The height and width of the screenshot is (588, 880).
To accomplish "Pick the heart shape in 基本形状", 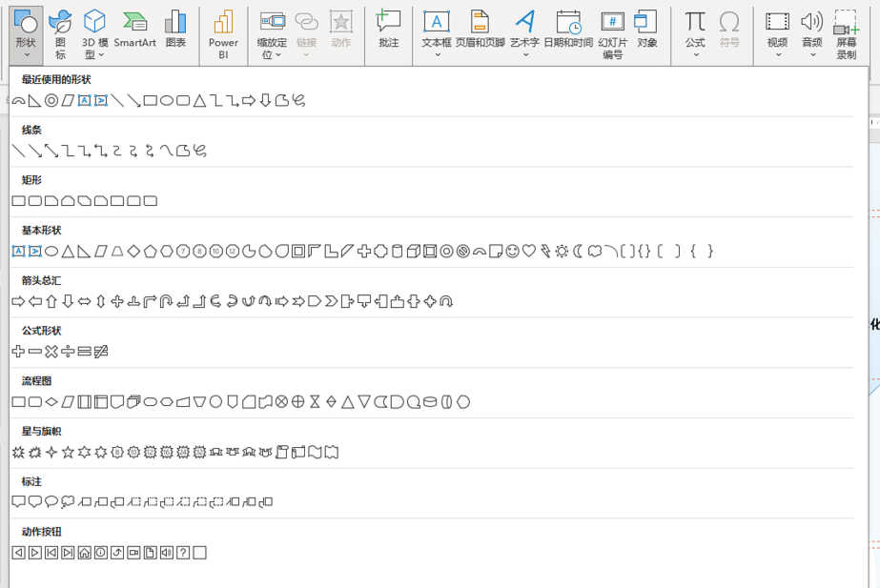I will (x=529, y=252).
